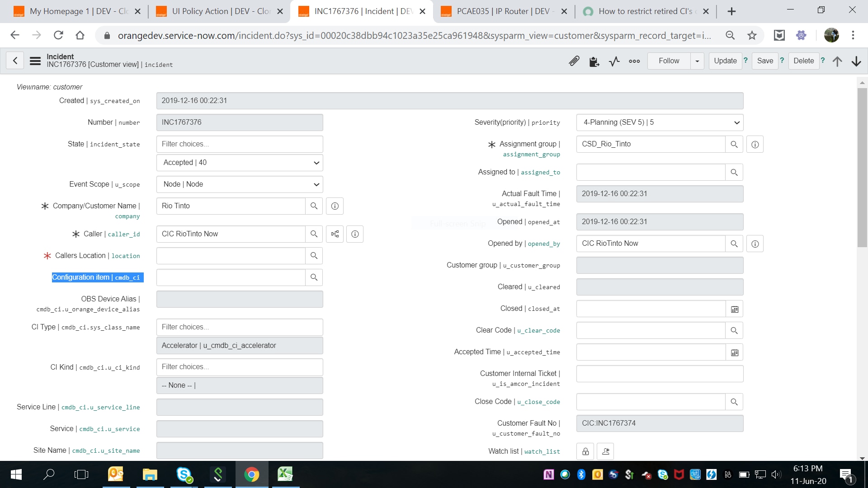Navigate to the next record with down arrow
Viewport: 868px width, 488px height.
tap(856, 61)
